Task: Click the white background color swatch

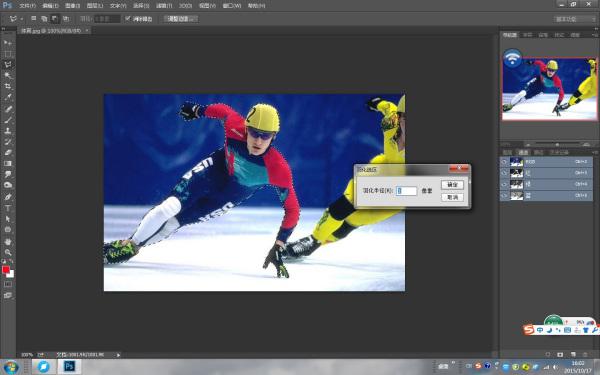Action: [x=11, y=274]
